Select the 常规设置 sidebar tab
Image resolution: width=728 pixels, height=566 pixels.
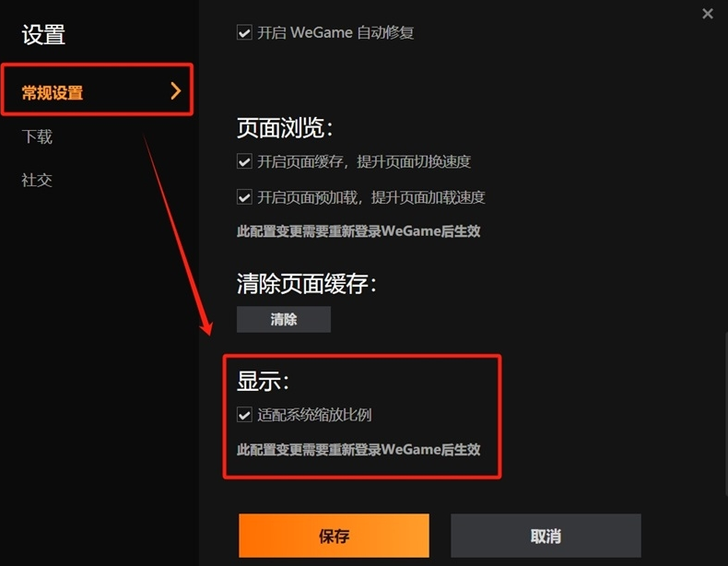[x=97, y=90]
